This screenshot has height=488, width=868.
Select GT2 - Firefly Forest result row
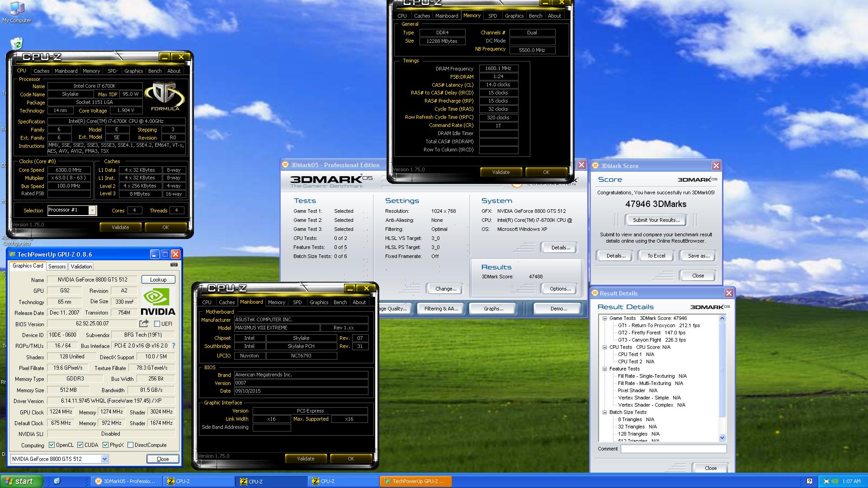(x=651, y=333)
